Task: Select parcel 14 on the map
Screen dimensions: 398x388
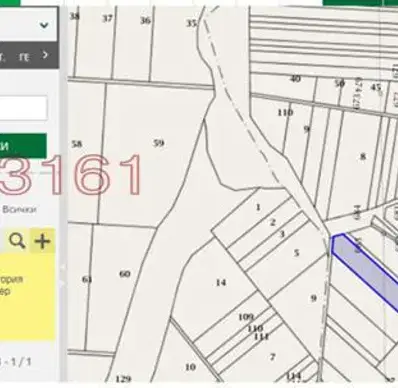Action: tap(221, 283)
